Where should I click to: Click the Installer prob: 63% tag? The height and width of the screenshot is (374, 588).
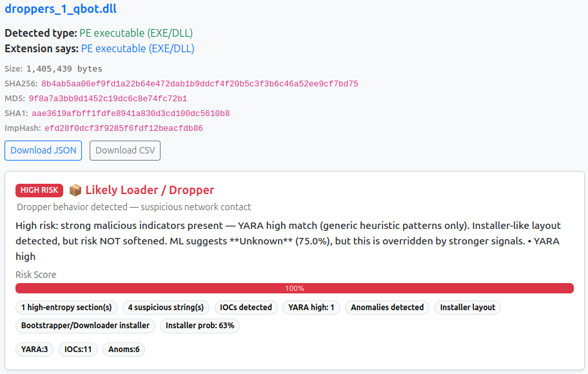tap(200, 325)
